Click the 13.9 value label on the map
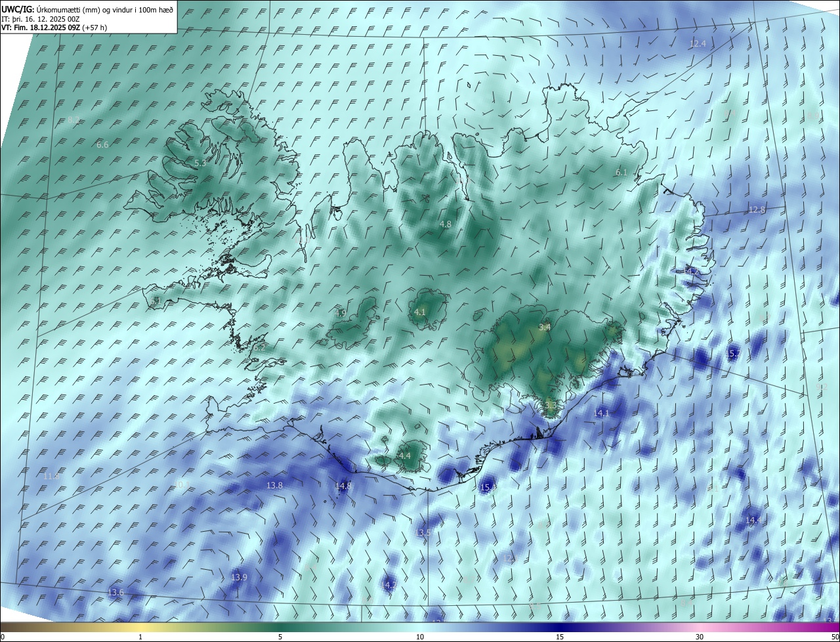Viewport: 840px width, 642px height. (x=239, y=577)
